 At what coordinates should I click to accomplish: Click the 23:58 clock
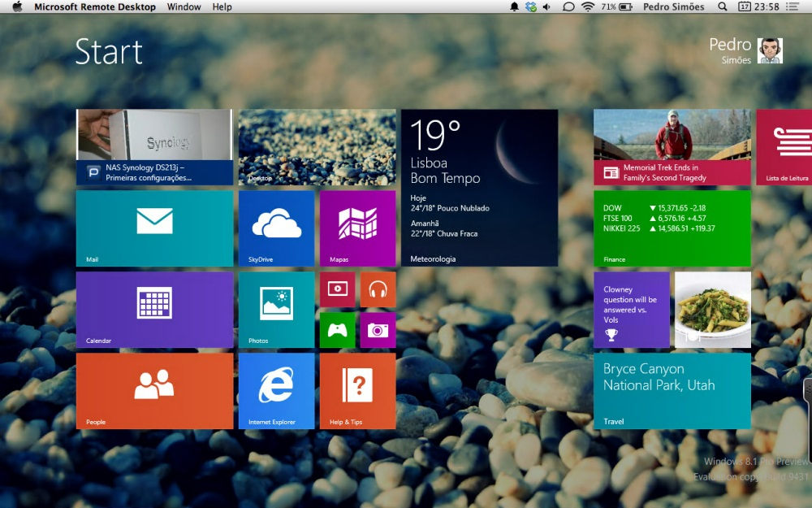(767, 7)
